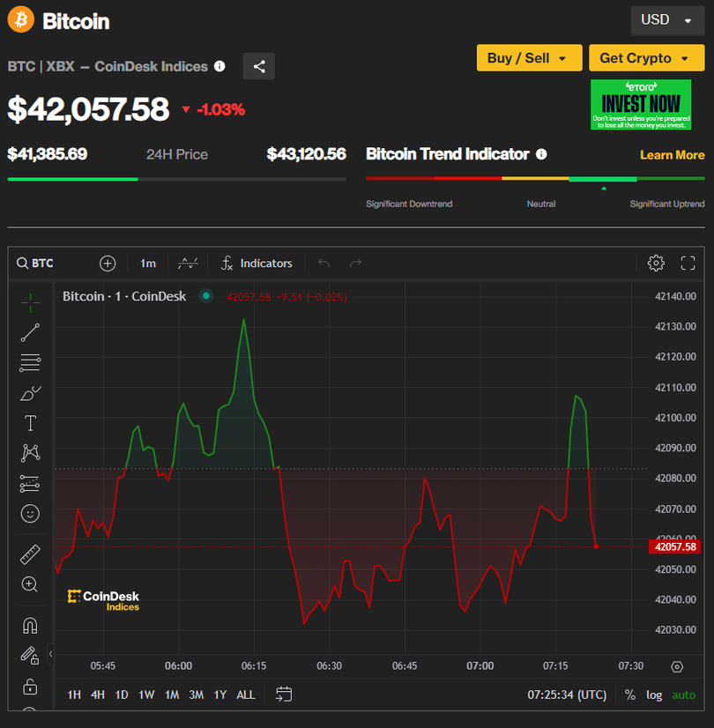The image size is (714, 728).
Task: Select the Text annotation tool
Action: (x=30, y=423)
